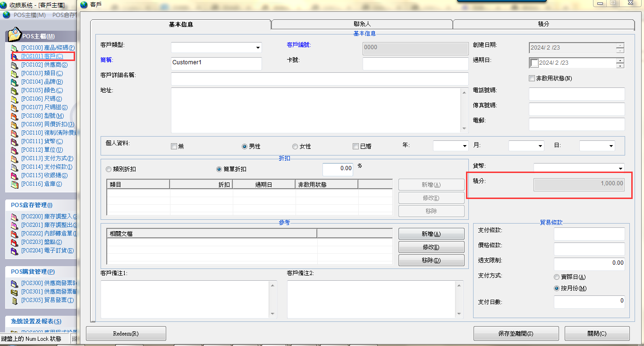
Task: Select the 類別折扣 radio option
Action: coord(109,169)
